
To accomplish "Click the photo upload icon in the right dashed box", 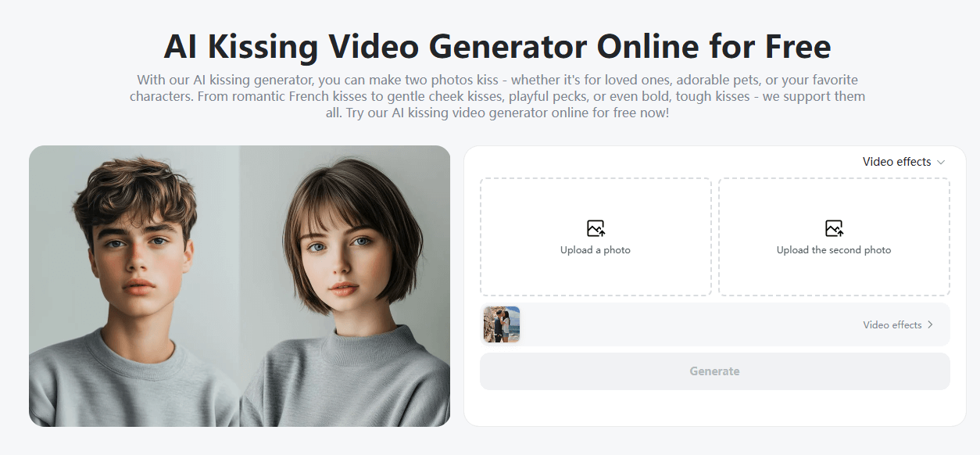I will pos(834,227).
